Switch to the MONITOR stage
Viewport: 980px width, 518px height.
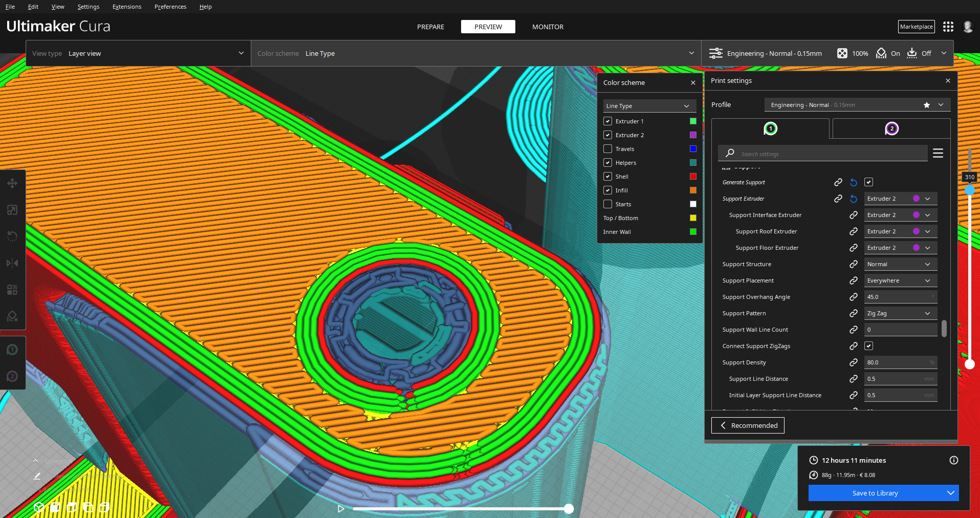tap(548, 27)
